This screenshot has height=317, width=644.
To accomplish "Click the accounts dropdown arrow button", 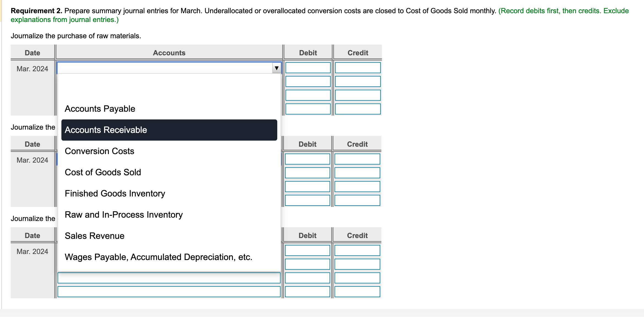I will tap(276, 68).
